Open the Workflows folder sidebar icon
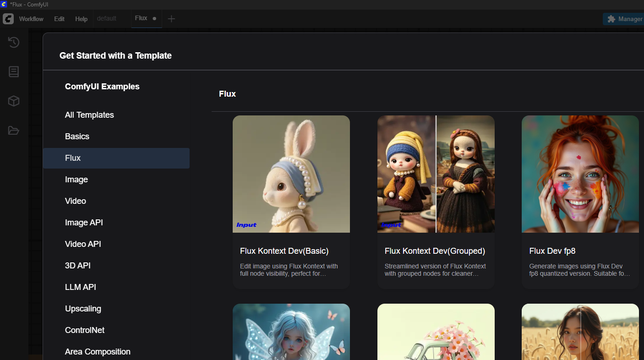 pos(14,131)
